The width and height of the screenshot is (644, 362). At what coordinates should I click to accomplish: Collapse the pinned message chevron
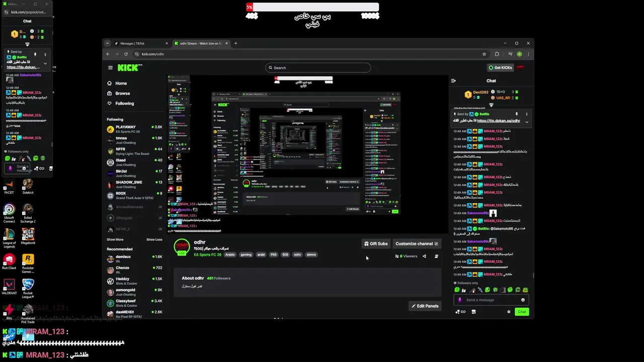[527, 122]
